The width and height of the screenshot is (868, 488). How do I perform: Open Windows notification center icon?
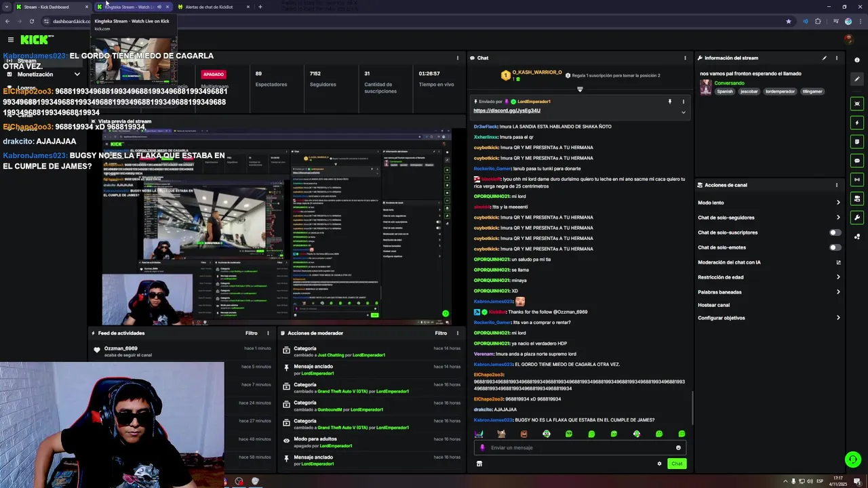click(x=857, y=481)
